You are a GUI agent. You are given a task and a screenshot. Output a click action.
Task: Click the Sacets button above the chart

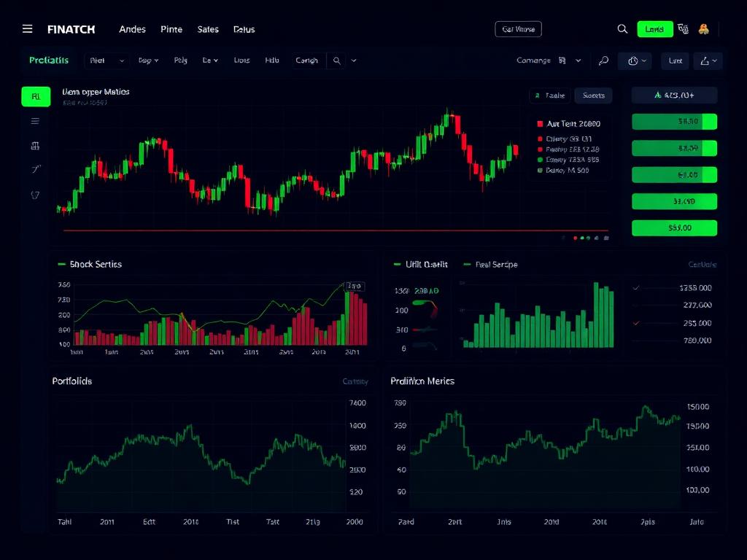pos(593,96)
